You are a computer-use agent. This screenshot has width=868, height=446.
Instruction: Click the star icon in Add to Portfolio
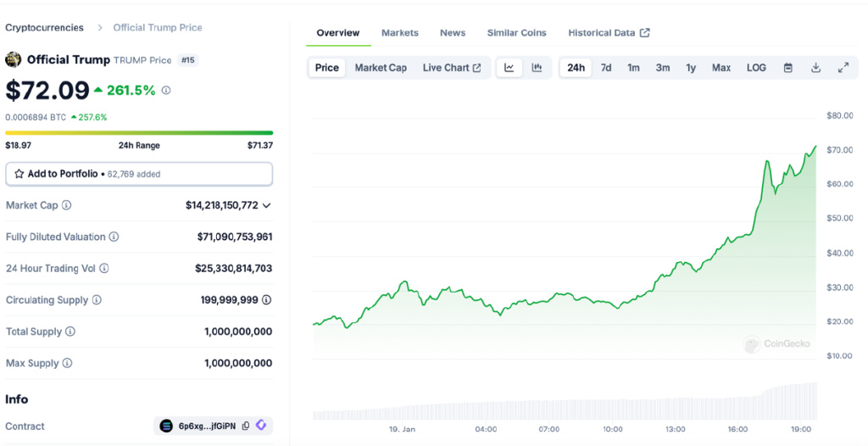click(x=19, y=174)
